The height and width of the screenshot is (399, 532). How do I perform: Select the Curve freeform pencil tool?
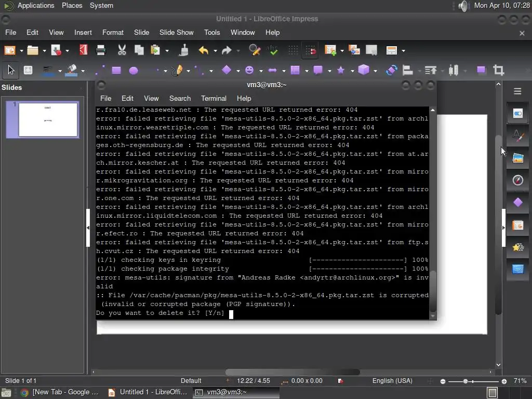[x=177, y=70]
